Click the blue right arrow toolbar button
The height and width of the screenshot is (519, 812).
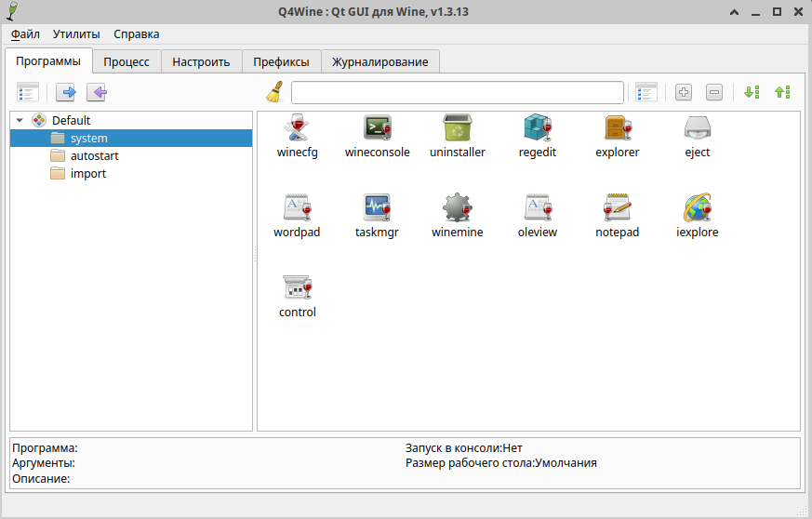click(66, 93)
